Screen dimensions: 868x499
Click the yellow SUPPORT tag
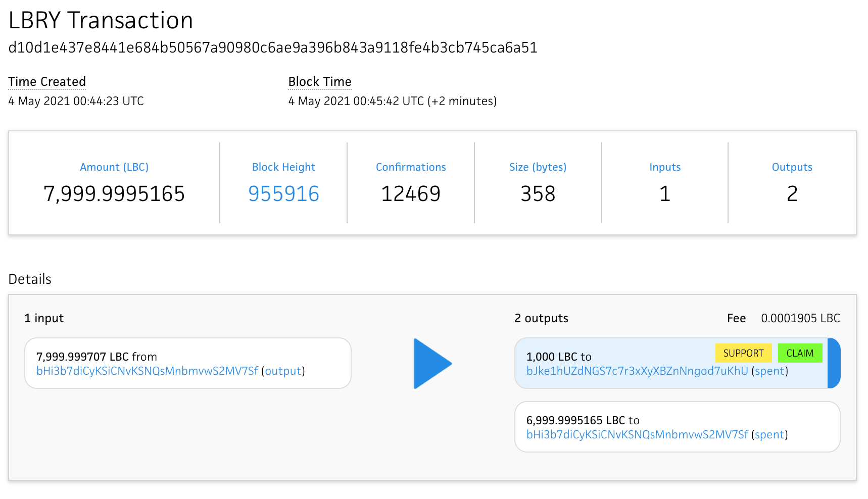[x=743, y=353]
